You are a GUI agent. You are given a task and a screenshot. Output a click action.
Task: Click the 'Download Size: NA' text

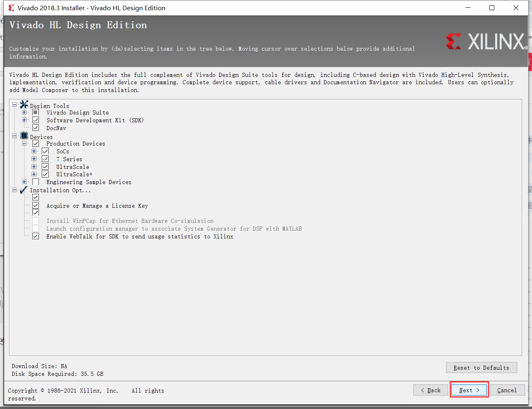(39, 366)
